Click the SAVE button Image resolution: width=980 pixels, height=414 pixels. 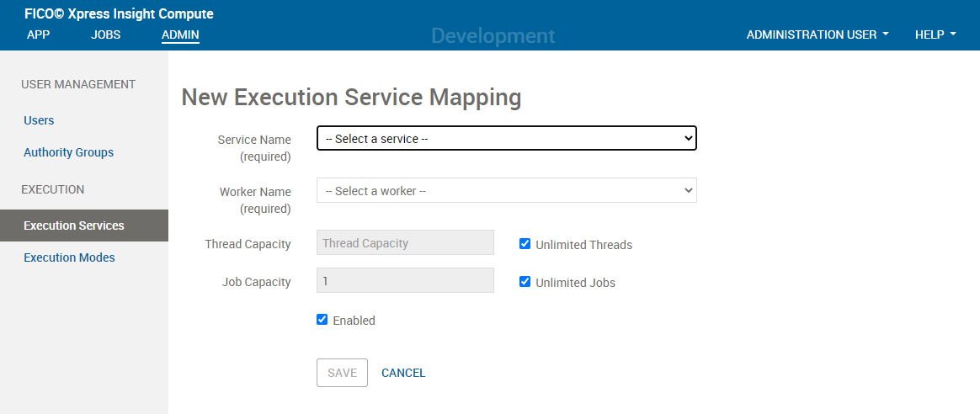342,373
